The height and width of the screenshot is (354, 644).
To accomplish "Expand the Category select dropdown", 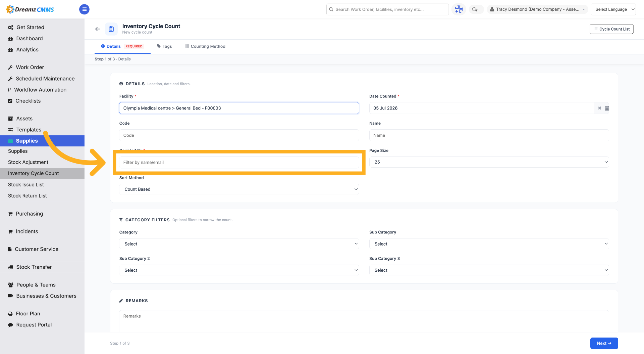I will tap(239, 244).
